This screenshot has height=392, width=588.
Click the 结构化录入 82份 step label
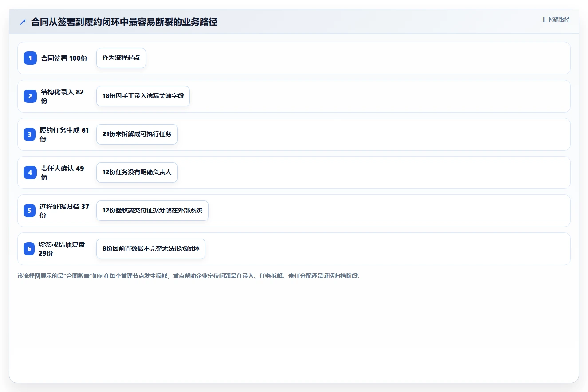[63, 96]
